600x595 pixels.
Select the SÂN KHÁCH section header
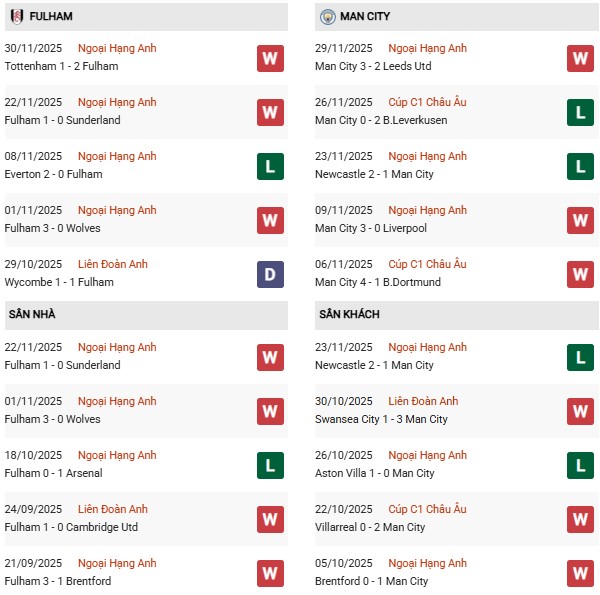(x=351, y=314)
